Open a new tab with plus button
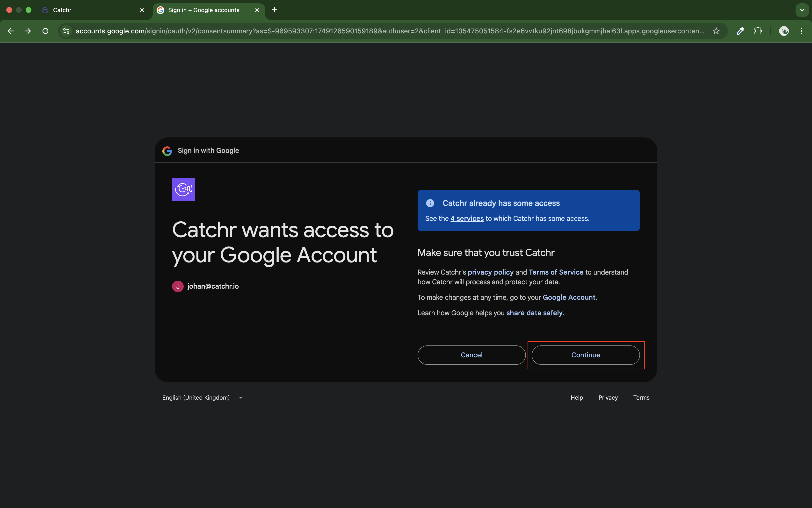The height and width of the screenshot is (508, 812). [275, 10]
